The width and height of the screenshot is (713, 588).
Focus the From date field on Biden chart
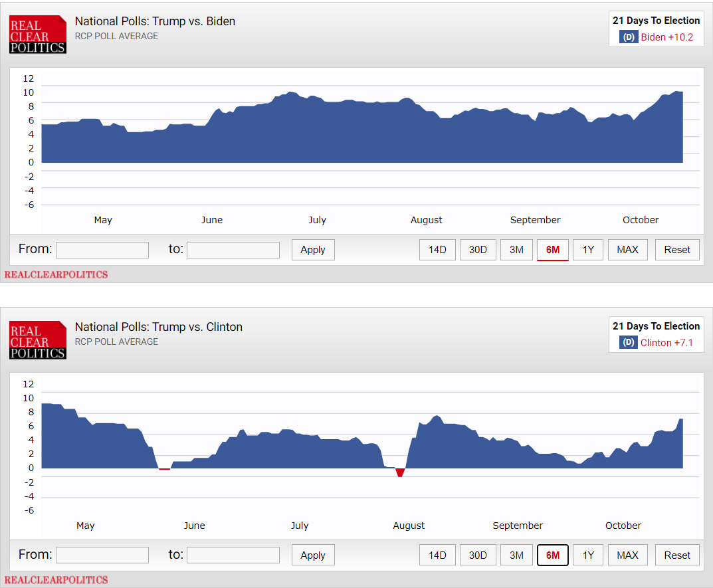[x=102, y=250]
